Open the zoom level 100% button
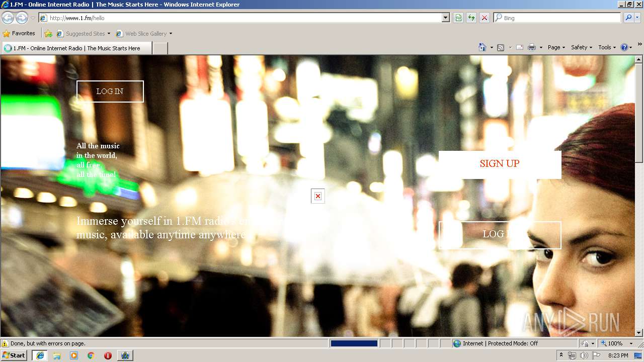The height and width of the screenshot is (362, 644). point(612,343)
